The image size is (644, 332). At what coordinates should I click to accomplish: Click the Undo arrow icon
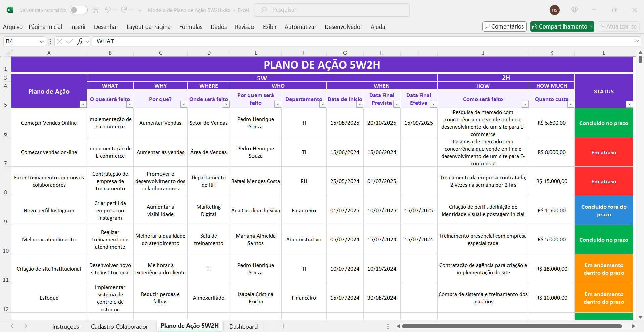tap(107, 10)
